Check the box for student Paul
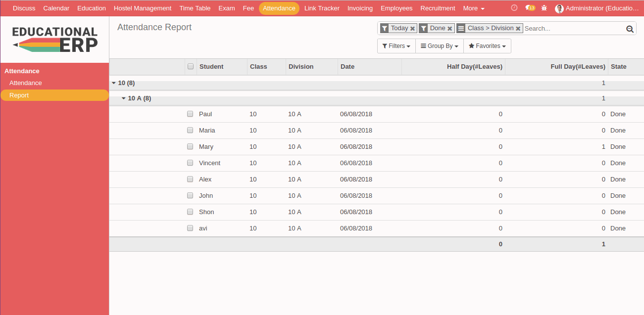644x315 pixels. click(x=190, y=114)
